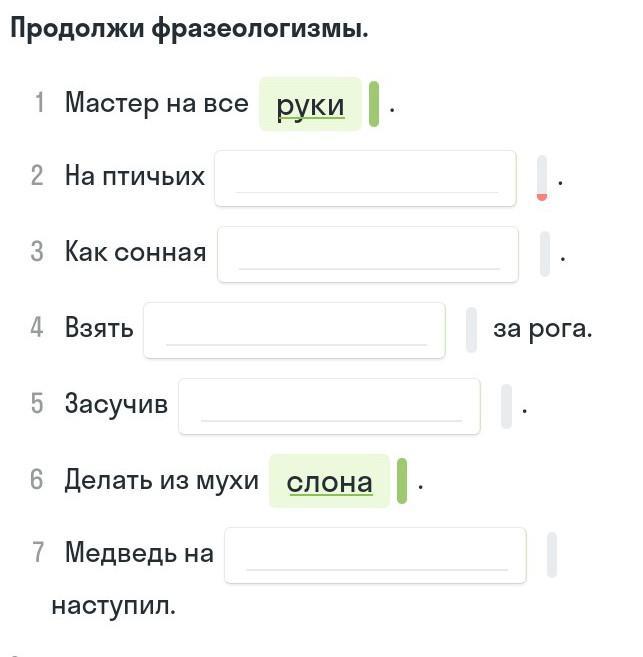643x657 pixels.
Task: Click the gray status bar before "за рога"
Action: [471, 330]
